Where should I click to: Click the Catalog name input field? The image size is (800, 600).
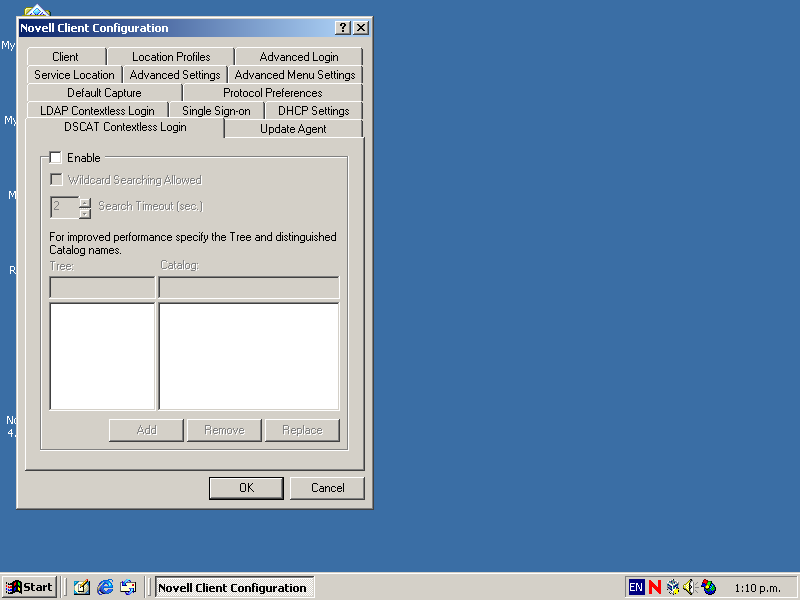tap(249, 287)
